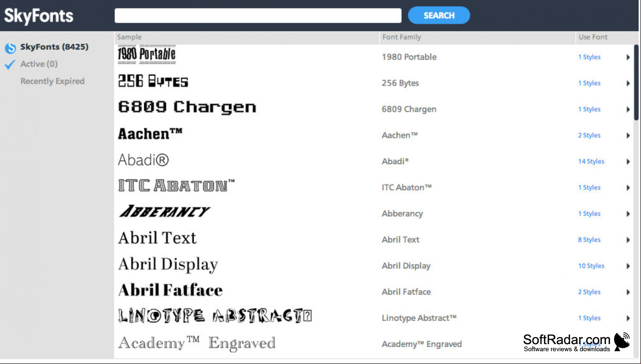Open the Active (0) list

(x=39, y=64)
